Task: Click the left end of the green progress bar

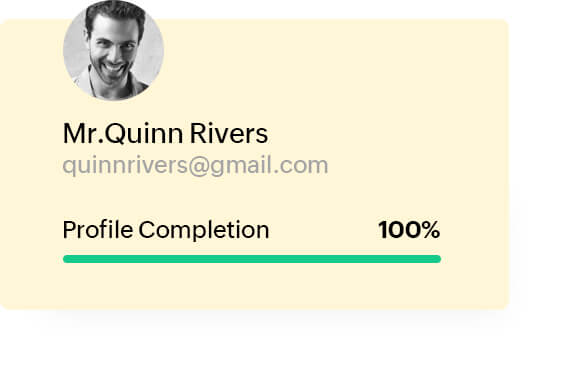Action: coord(67,259)
